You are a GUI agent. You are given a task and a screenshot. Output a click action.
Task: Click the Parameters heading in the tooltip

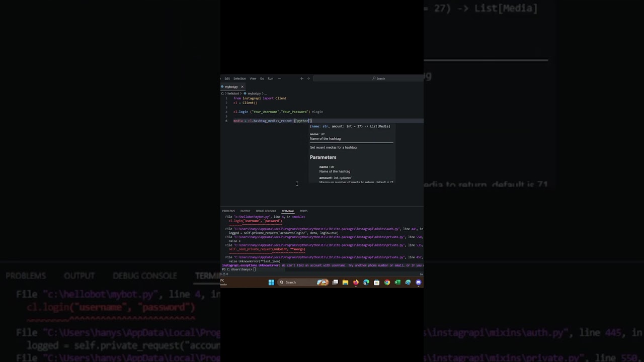(323, 157)
